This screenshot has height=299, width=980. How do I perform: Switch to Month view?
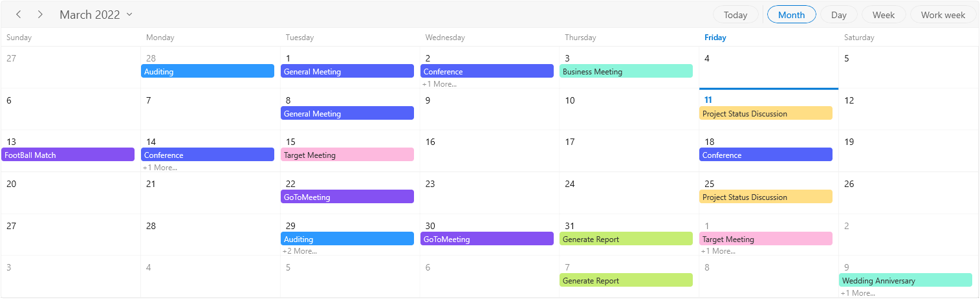pos(791,15)
